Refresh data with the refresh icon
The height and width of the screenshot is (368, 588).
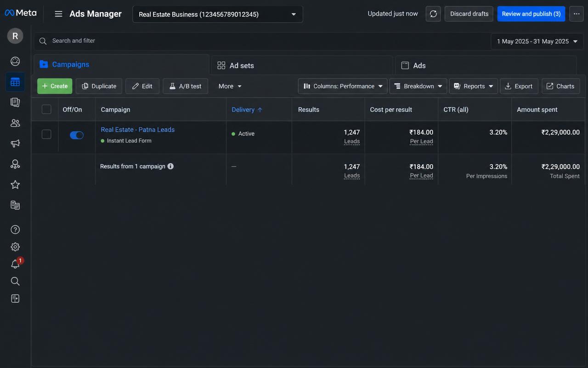click(x=433, y=14)
